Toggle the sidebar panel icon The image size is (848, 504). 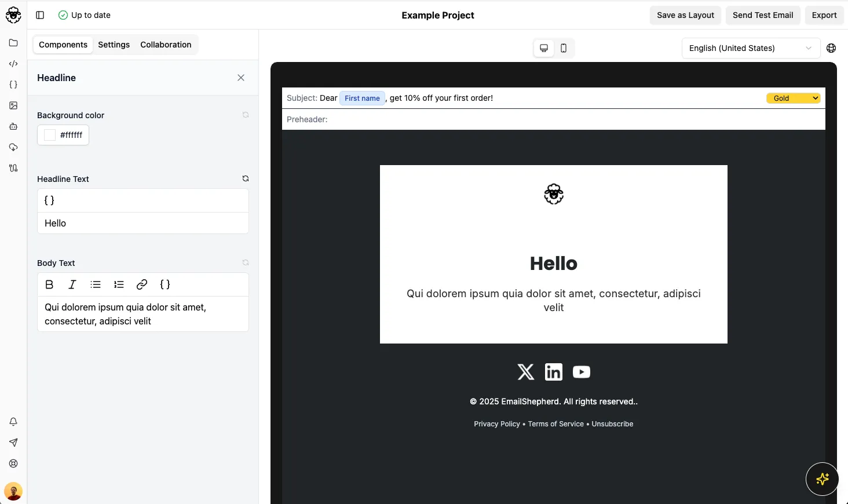[40, 15]
